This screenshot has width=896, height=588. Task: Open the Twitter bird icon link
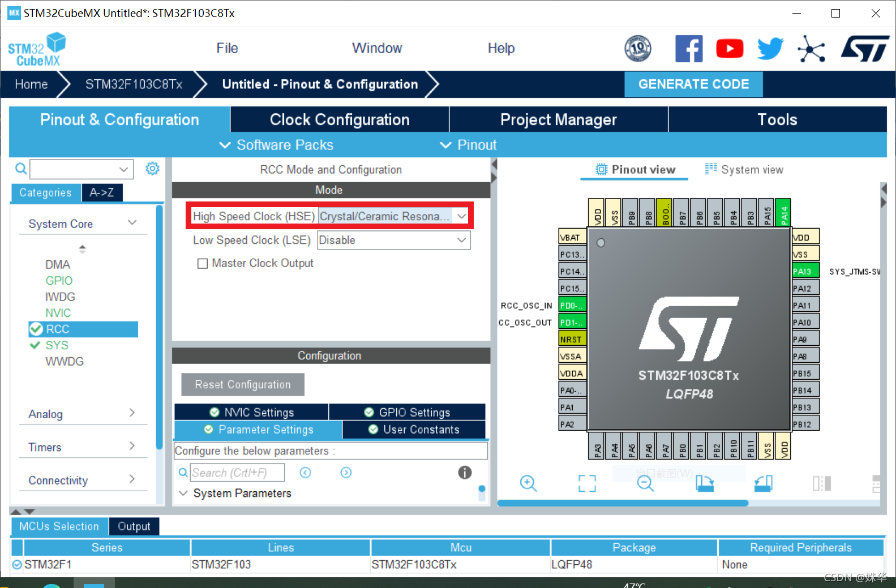point(770,49)
